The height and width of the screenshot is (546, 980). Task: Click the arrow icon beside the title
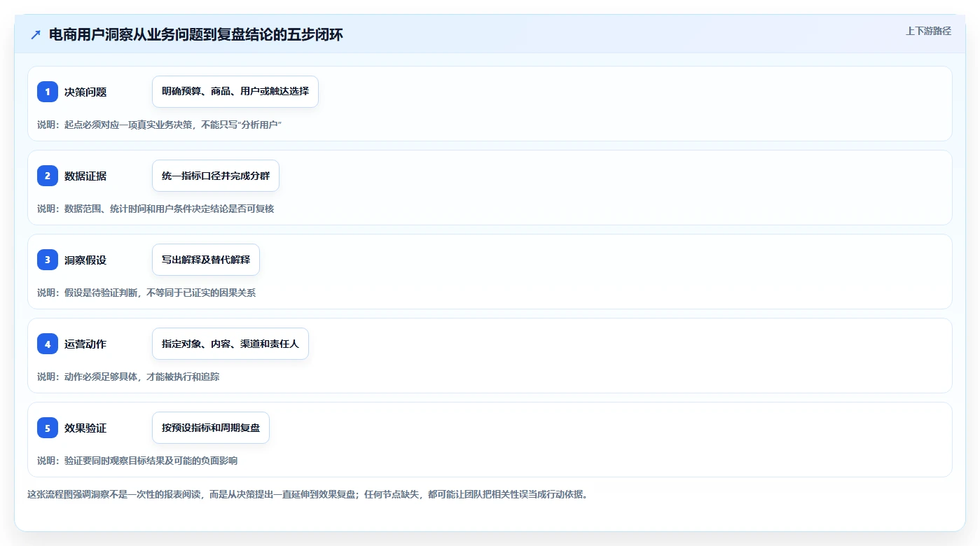36,34
